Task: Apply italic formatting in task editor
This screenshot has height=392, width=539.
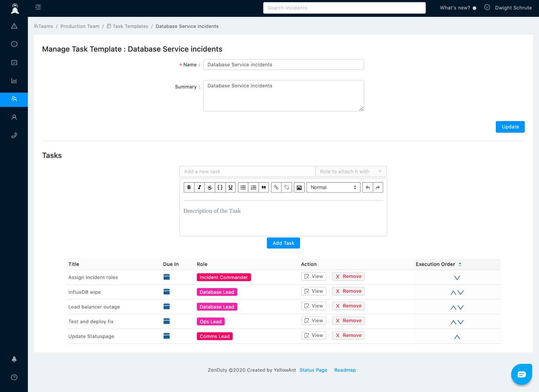Action: (x=199, y=187)
